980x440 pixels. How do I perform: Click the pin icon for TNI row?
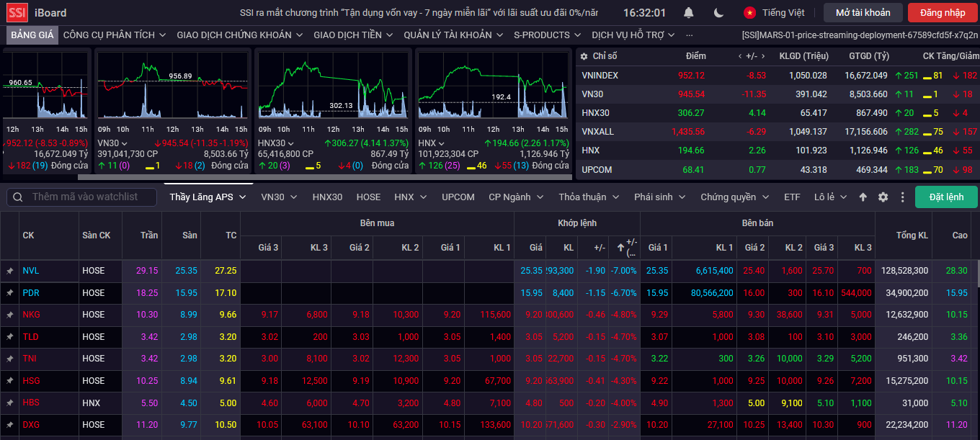pyautogui.click(x=9, y=359)
